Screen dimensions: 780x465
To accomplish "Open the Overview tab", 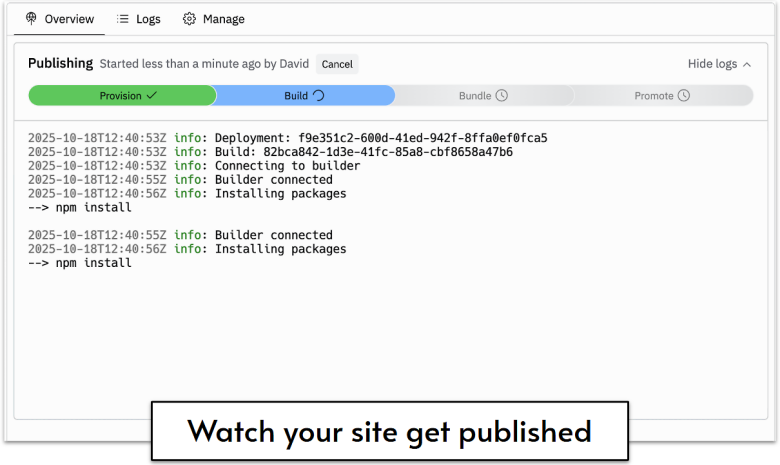I will [59, 19].
